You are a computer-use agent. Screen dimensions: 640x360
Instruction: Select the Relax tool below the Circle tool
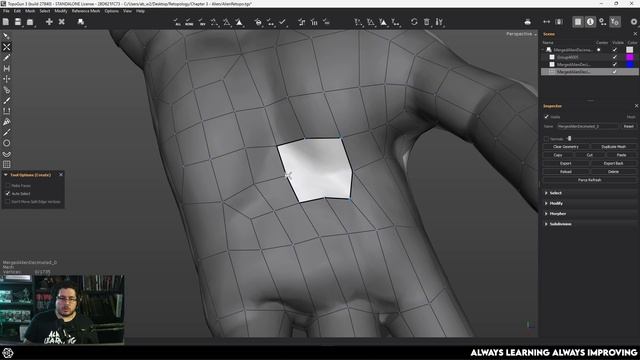(x=7, y=154)
